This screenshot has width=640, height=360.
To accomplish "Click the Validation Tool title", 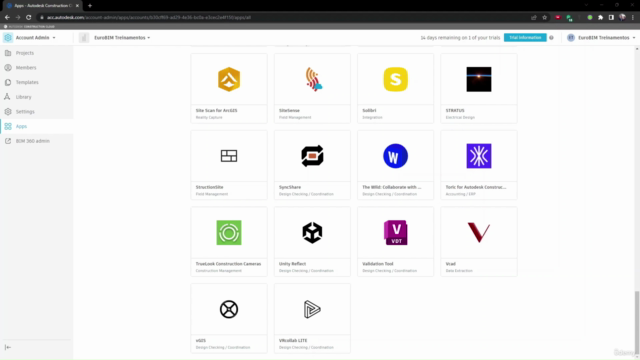I will click(378, 264).
